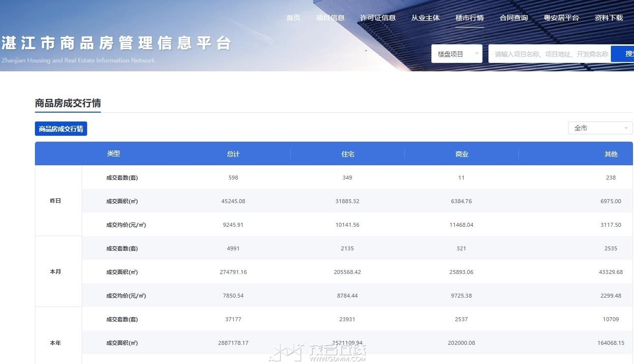Visit the 粤安居平台 link
The height and width of the screenshot is (364, 634).
(x=561, y=18)
